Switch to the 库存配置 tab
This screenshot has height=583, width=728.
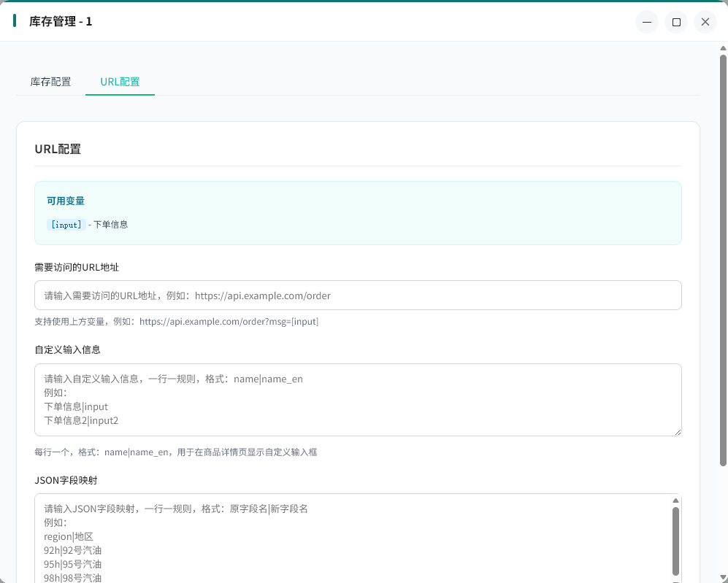coord(50,82)
